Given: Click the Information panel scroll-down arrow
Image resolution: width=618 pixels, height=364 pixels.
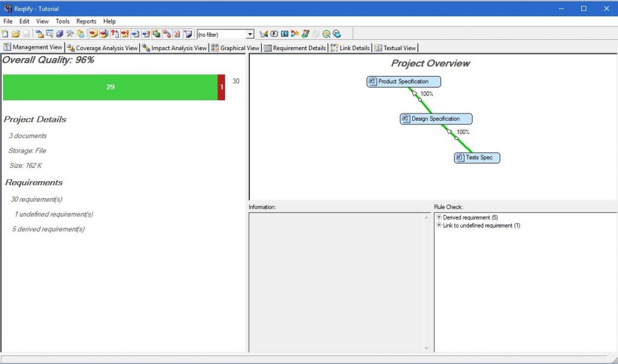Looking at the screenshot, I should [427, 348].
